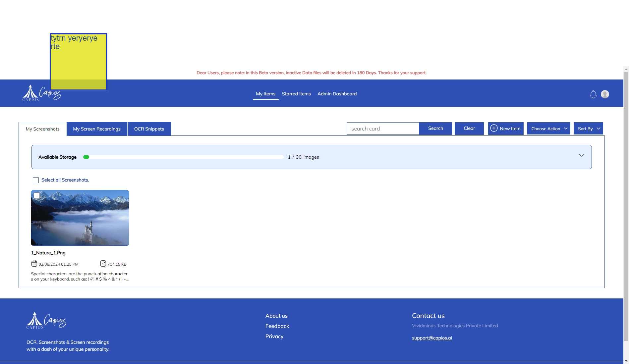Screen dimensions: 629x364
Task: Check the 1_Nature_1.Png thumbnail checkbox
Action: [37, 195]
